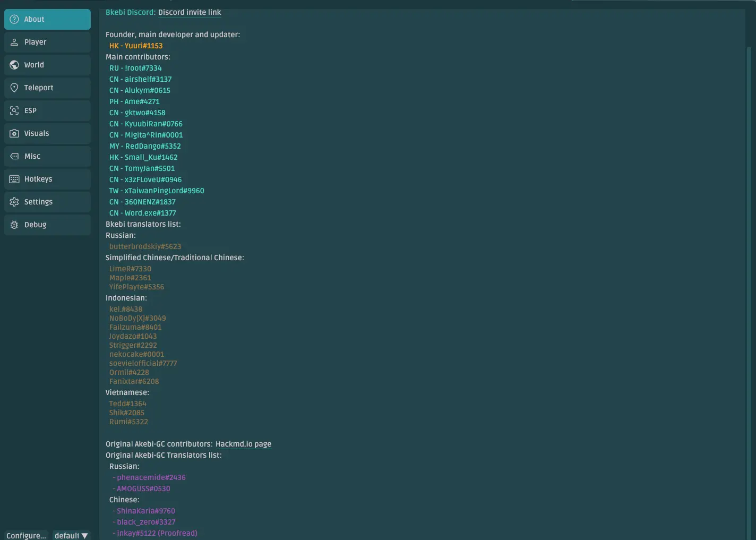This screenshot has width=756, height=540.
Task: Click Chinese translator Maple#2361
Action: [x=130, y=278]
